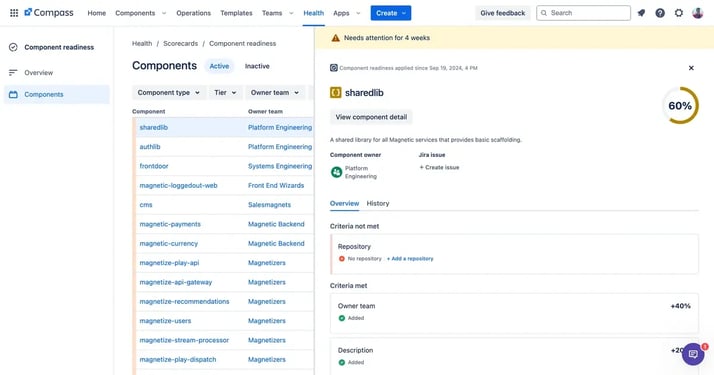Click the Give feedback button
Image resolution: width=714 pixels, height=375 pixels.
point(503,13)
